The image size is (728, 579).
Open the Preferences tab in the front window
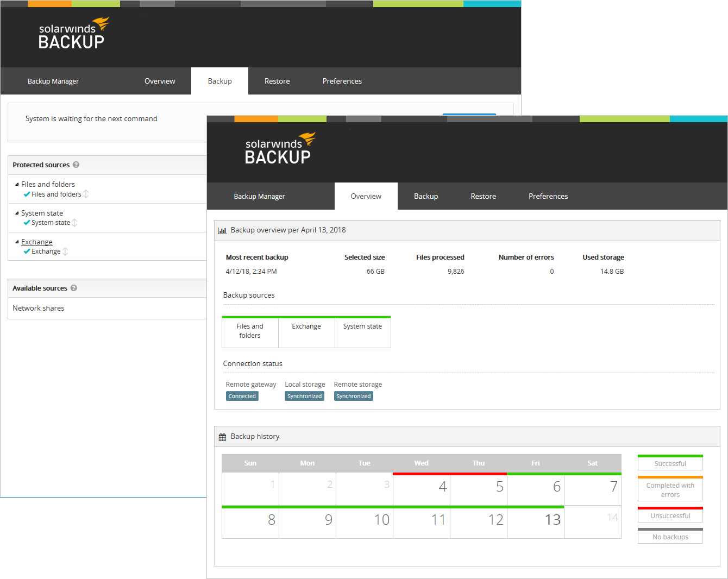(548, 196)
